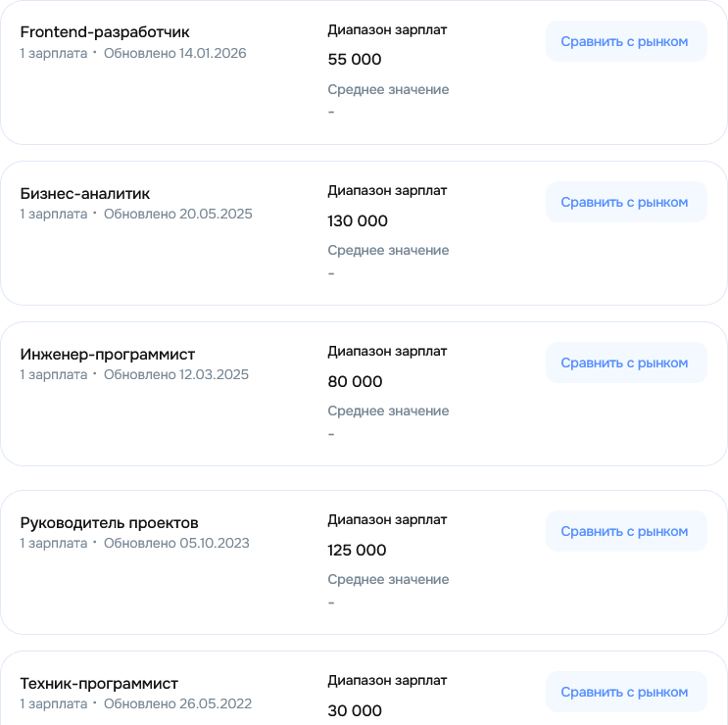
Task: Click the update date 12.03.2025 text
Action: (176, 374)
